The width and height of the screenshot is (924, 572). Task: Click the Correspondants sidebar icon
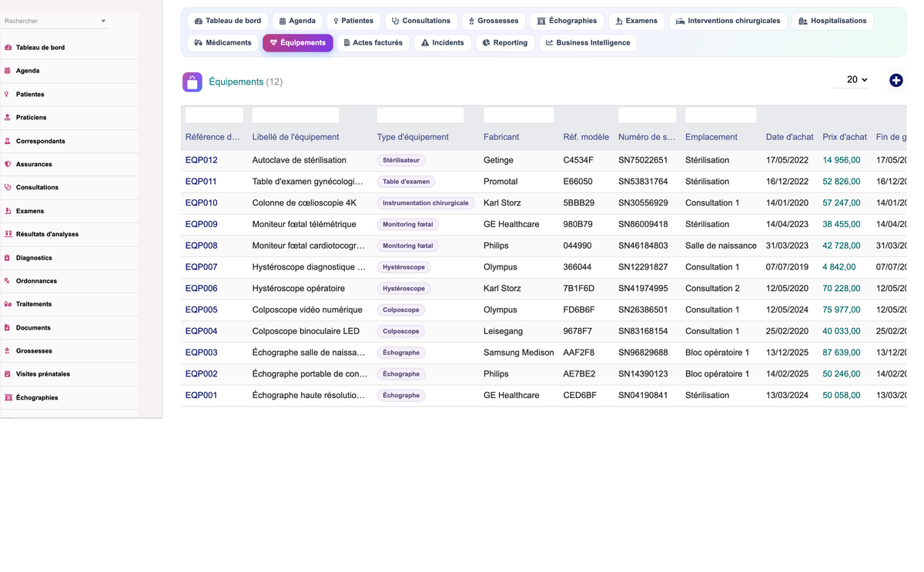[x=8, y=142]
